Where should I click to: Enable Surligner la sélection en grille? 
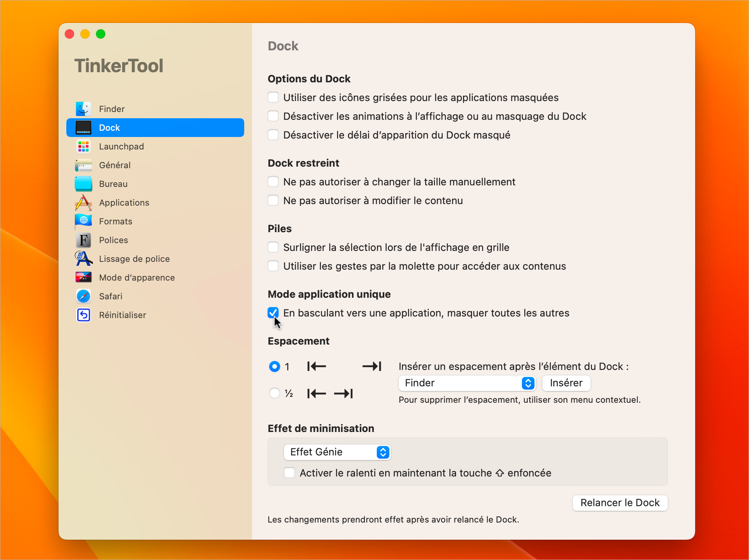tap(273, 247)
